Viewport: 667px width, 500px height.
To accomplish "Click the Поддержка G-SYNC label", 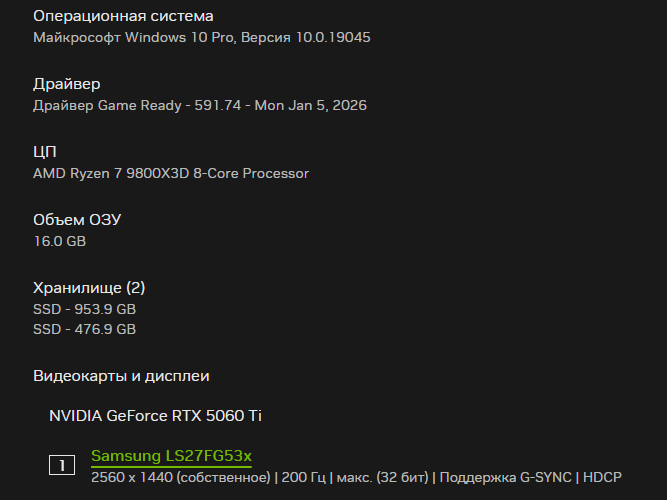I will tap(503, 478).
